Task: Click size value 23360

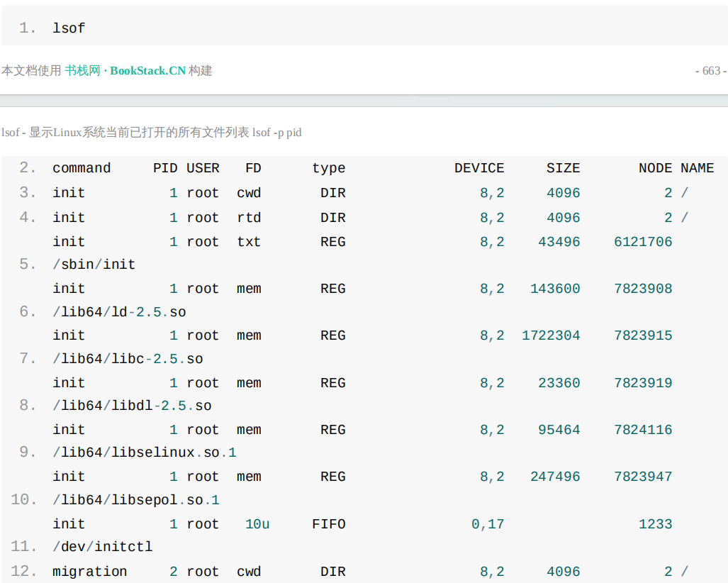Action: [x=559, y=383]
